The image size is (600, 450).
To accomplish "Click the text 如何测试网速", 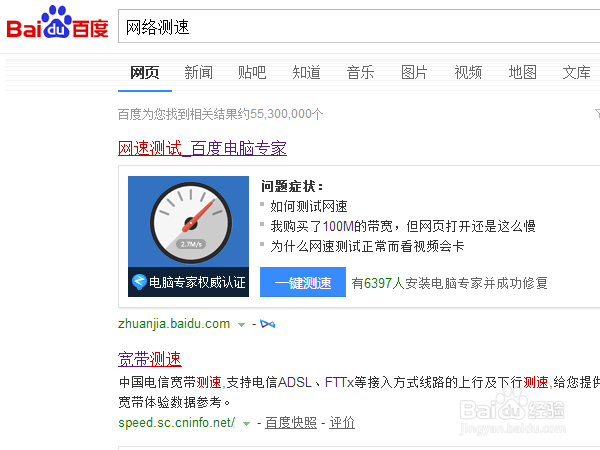I will [309, 206].
